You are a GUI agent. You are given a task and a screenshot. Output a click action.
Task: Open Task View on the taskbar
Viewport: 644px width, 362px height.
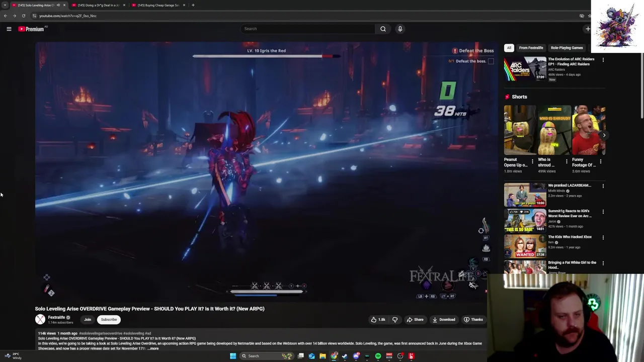[x=301, y=356]
